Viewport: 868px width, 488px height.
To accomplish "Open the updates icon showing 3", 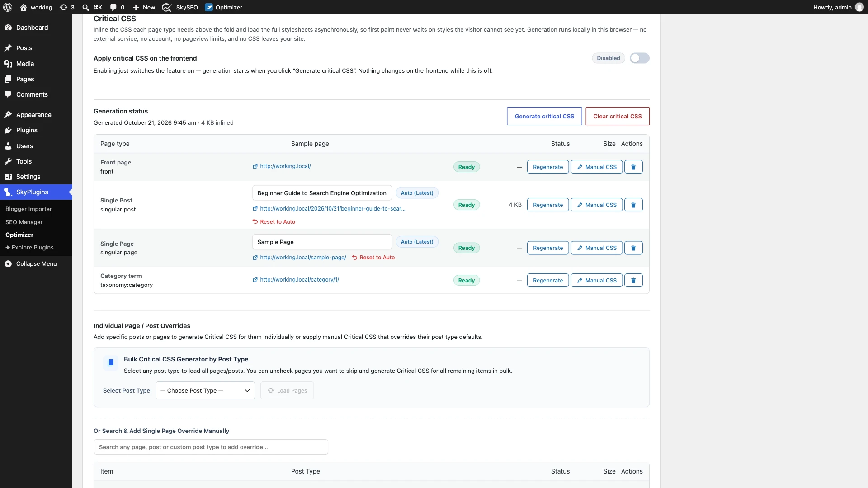I will point(67,7).
